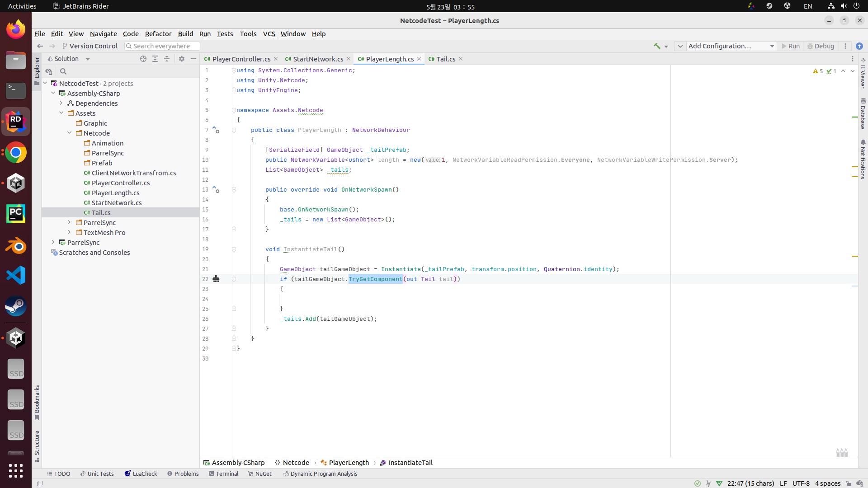Open Blender from the dock
The height and width of the screenshot is (488, 868).
click(x=16, y=246)
